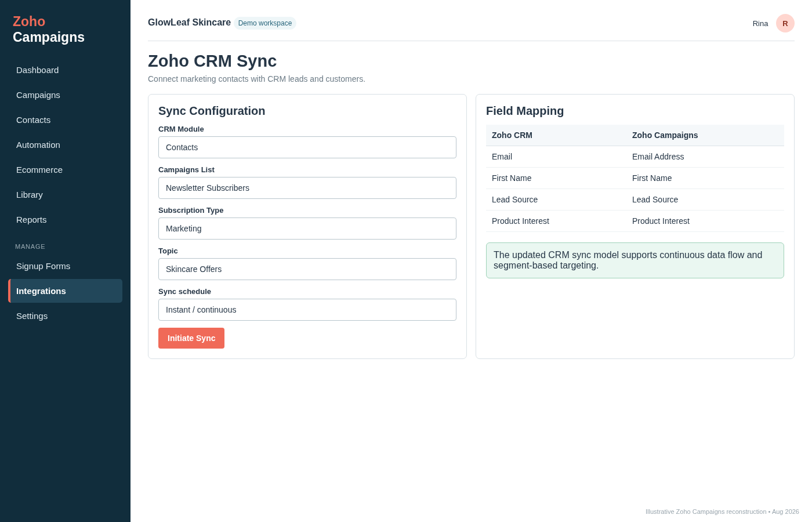Image resolution: width=812 pixels, height=522 pixels.
Task: Open the Sync schedule dropdown
Action: tap(307, 310)
